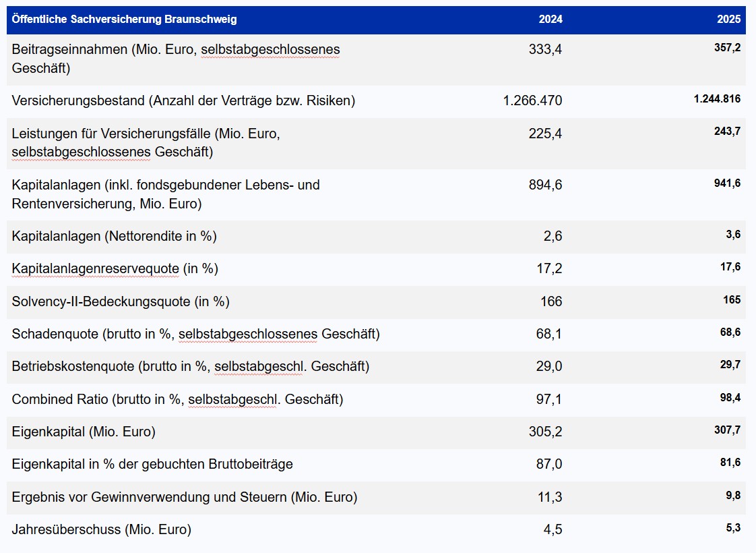
Task: Select Jahresüberschuss value 5,3
Action: (733, 527)
